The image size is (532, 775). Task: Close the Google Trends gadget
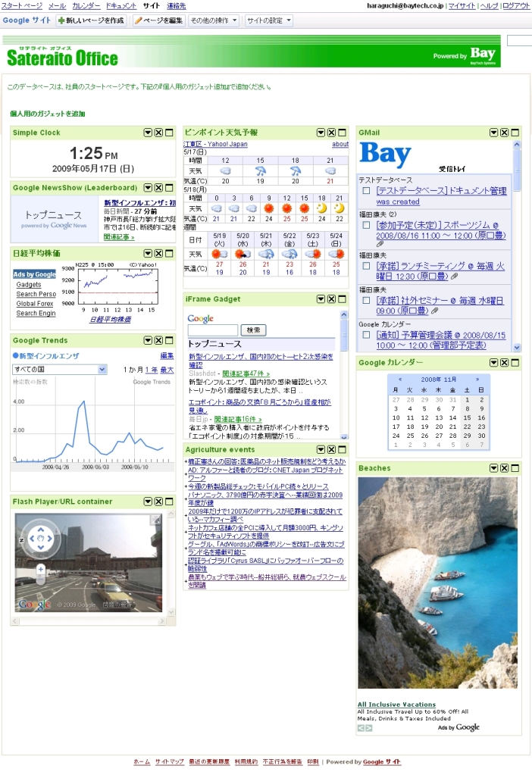point(158,341)
